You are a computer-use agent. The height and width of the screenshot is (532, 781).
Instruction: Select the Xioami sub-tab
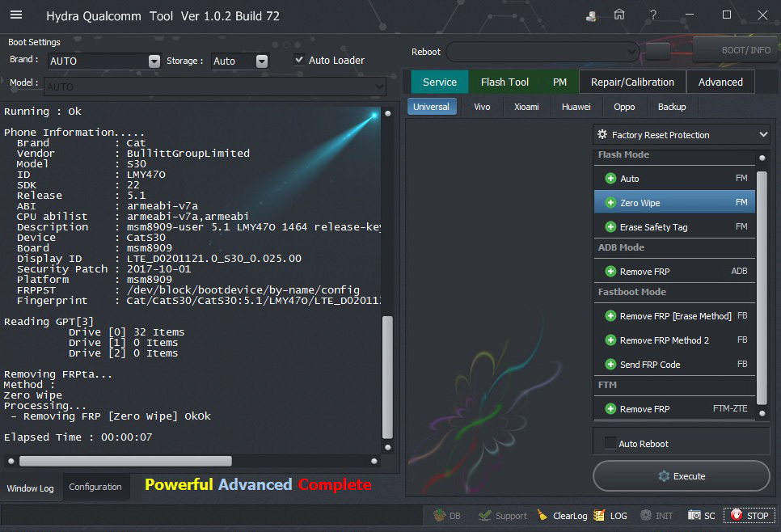point(526,107)
